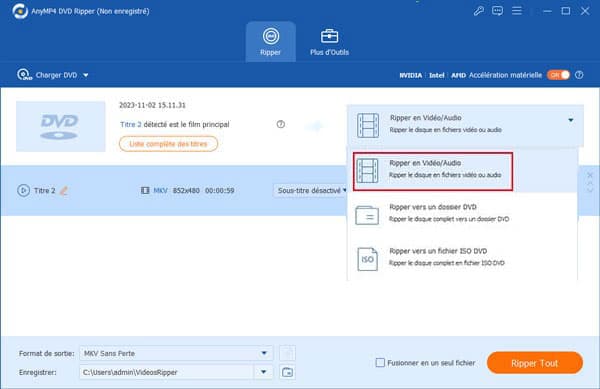Click film strip icon in selected rip mode
600x389 pixels.
368,125
